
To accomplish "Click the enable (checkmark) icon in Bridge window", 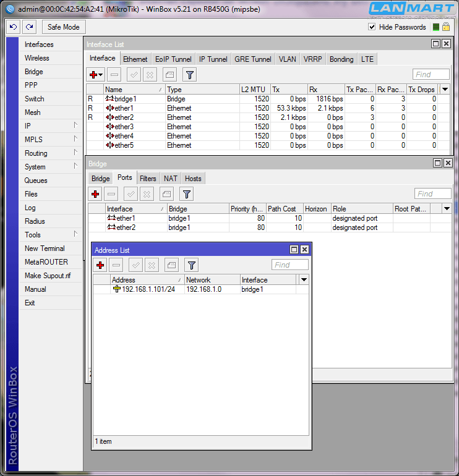I will (x=131, y=194).
